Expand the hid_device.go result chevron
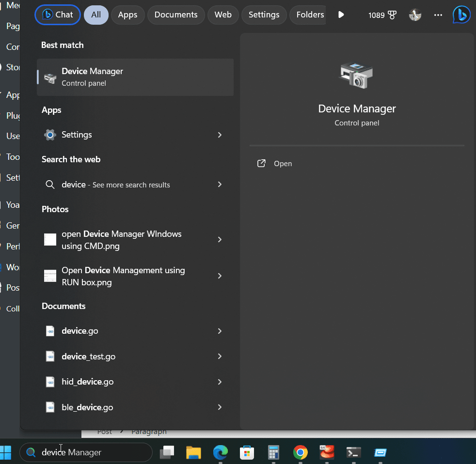Viewport: 476px width, 464px height. [x=220, y=382]
